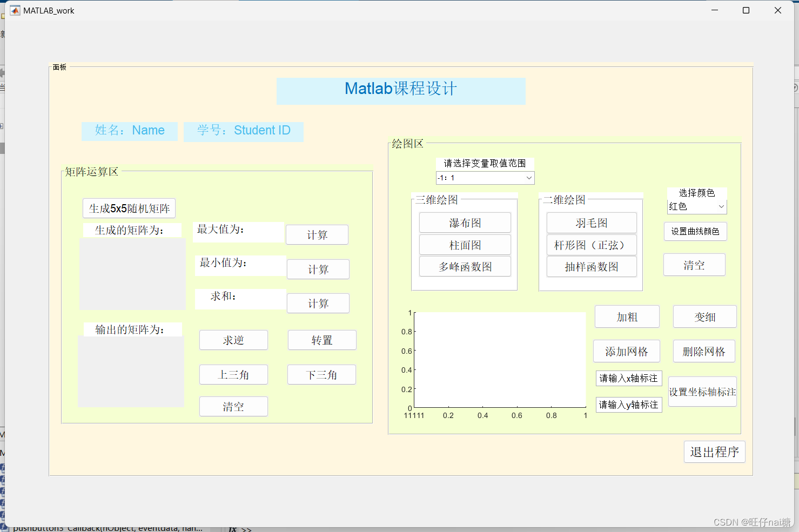Click the 最小值为 result label

(x=240, y=265)
